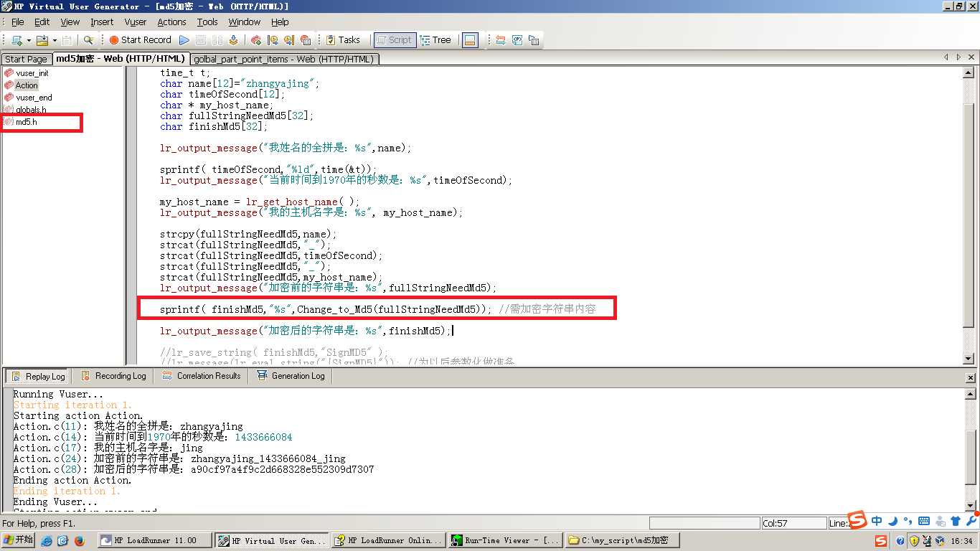Click the Compile script icon
Image resolution: width=980 pixels, height=551 pixels.
click(233, 40)
